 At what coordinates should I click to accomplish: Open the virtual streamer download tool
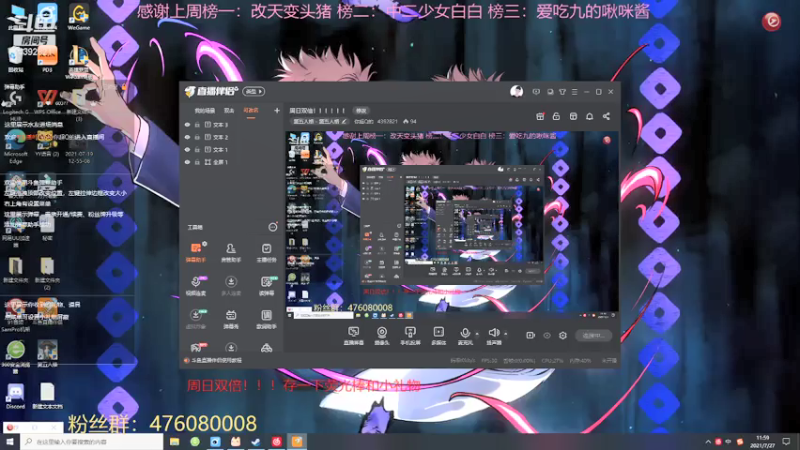point(196,319)
